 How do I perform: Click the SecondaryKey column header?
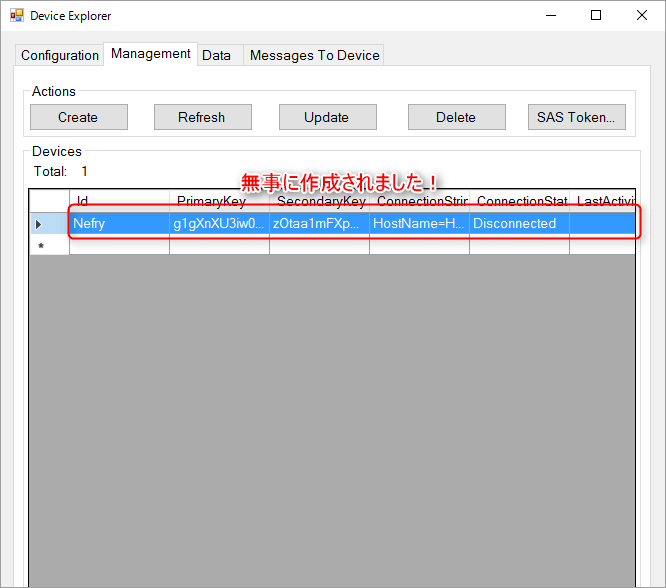[x=319, y=201]
